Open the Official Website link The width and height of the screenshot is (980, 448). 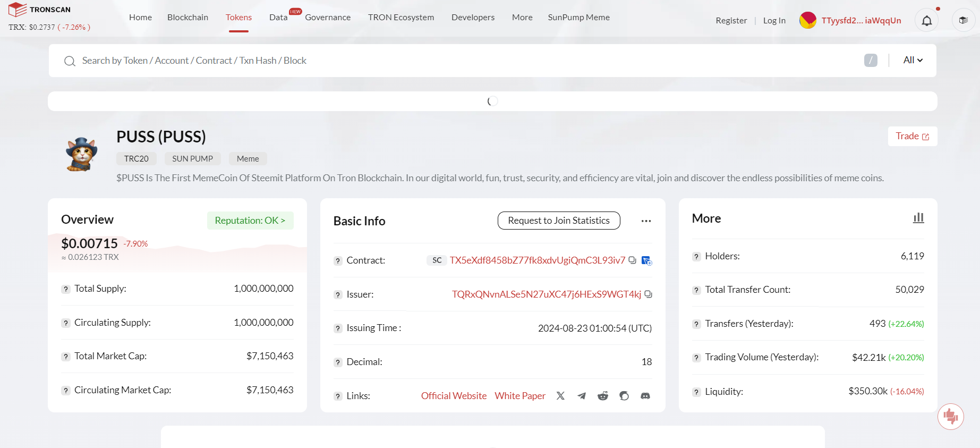[454, 396]
